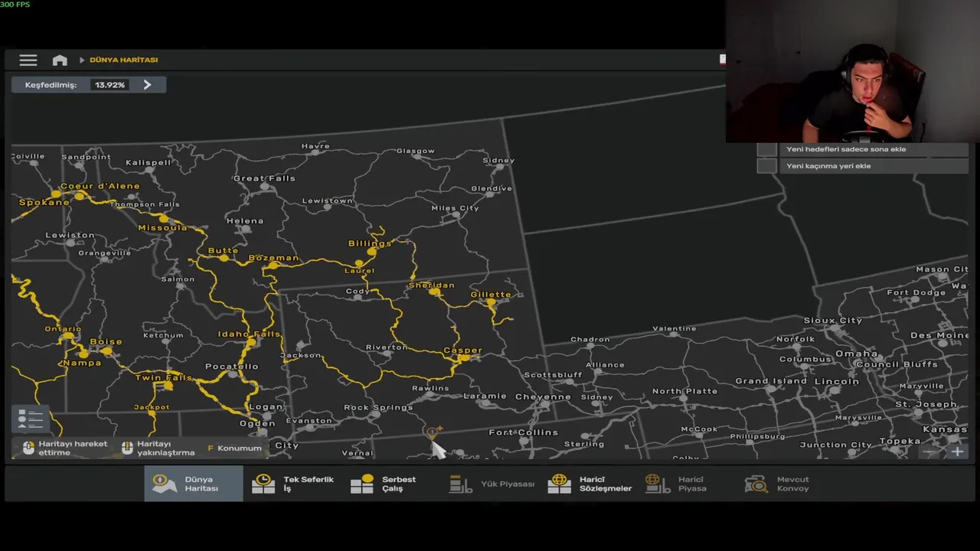
Task: Open the Tek Seferlik İş tab
Action: 293,484
